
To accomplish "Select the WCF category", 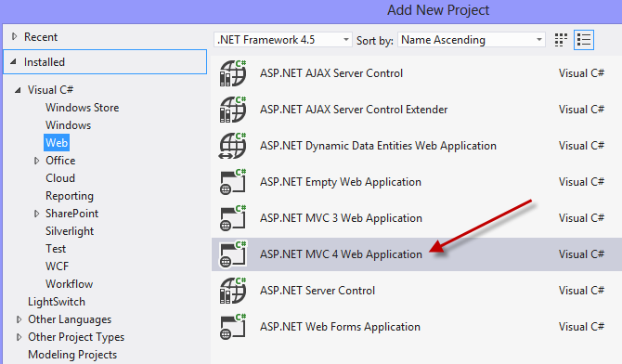I will [x=58, y=266].
